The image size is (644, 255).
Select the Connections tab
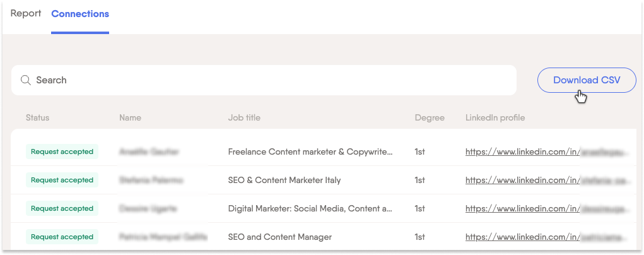point(80,14)
